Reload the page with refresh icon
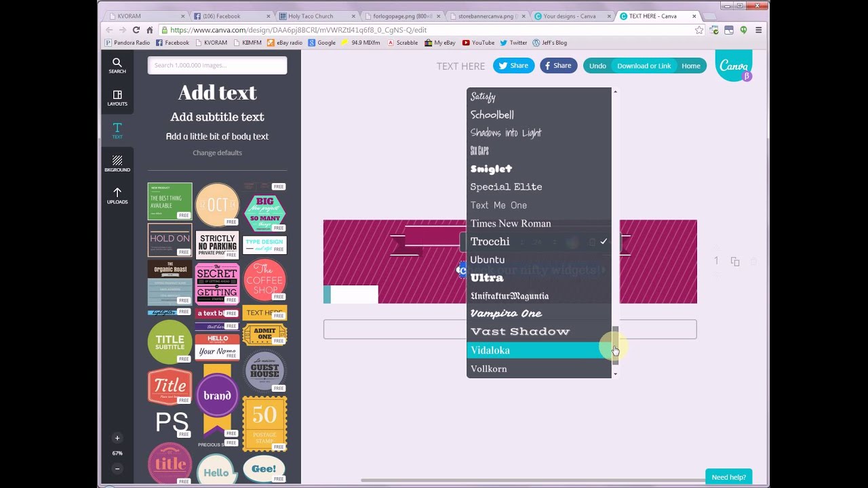868x488 pixels. [x=136, y=30]
